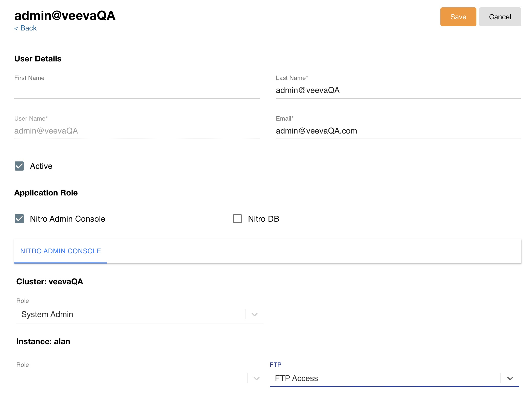Go back via the Back link
The height and width of the screenshot is (397, 532).
(25, 28)
